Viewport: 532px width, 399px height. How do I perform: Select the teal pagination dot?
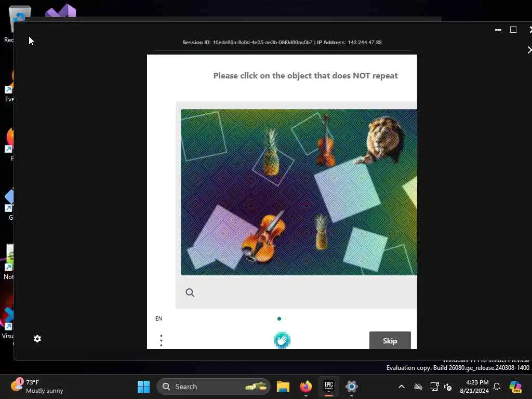[x=279, y=318]
